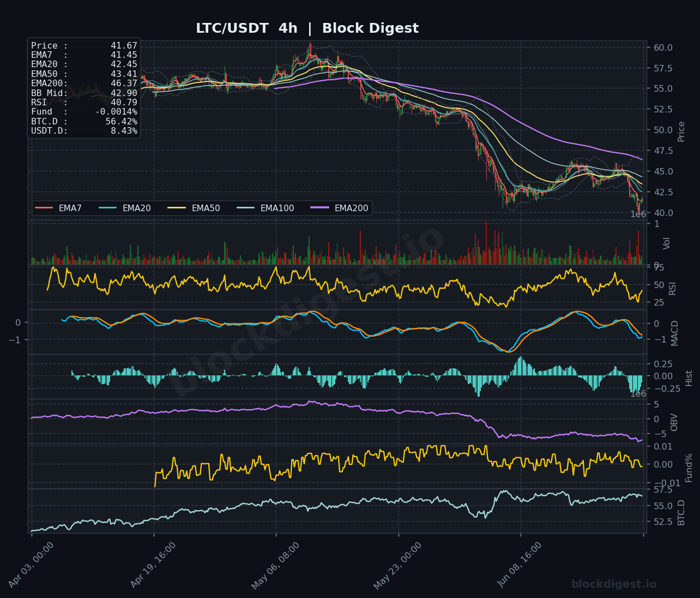Select the EMA50 legend entry
This screenshot has width=700, height=598.
click(x=194, y=208)
